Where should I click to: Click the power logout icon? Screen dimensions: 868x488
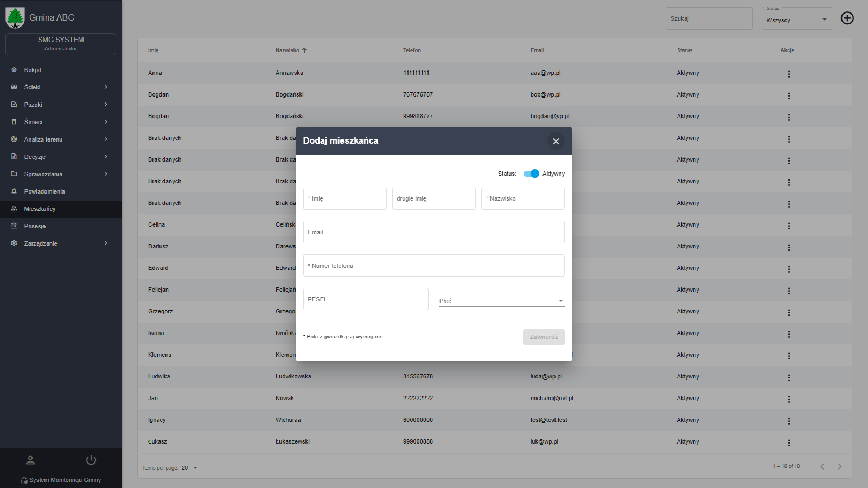pyautogui.click(x=91, y=460)
